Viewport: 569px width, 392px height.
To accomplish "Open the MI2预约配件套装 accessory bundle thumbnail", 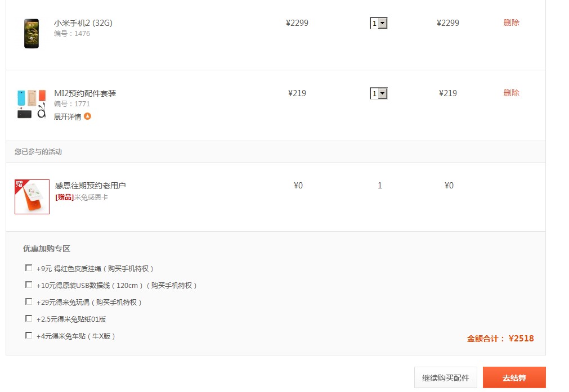I will pyautogui.click(x=32, y=103).
